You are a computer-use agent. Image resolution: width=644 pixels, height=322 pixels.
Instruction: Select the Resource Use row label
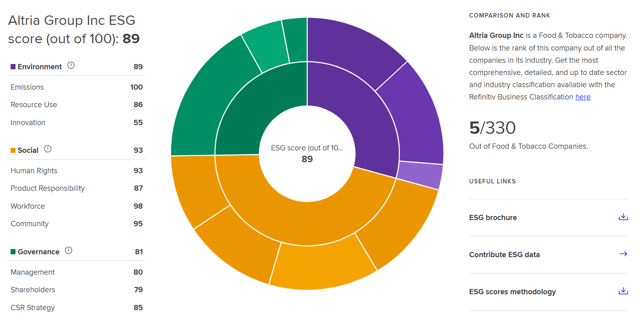point(34,105)
